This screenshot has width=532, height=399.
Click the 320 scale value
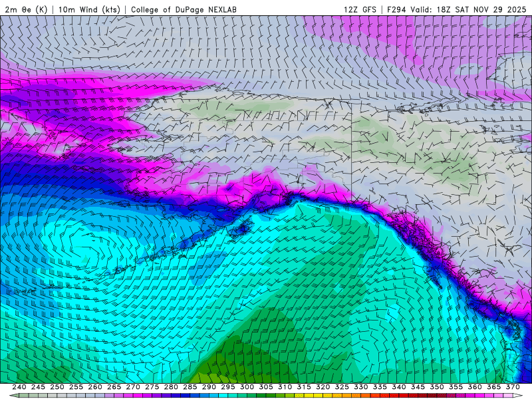(323, 387)
